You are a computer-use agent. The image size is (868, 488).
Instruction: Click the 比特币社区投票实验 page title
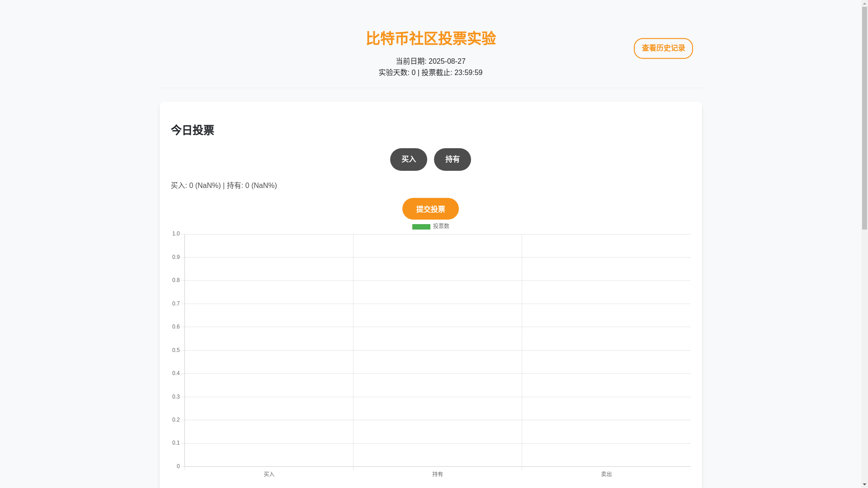pyautogui.click(x=430, y=38)
